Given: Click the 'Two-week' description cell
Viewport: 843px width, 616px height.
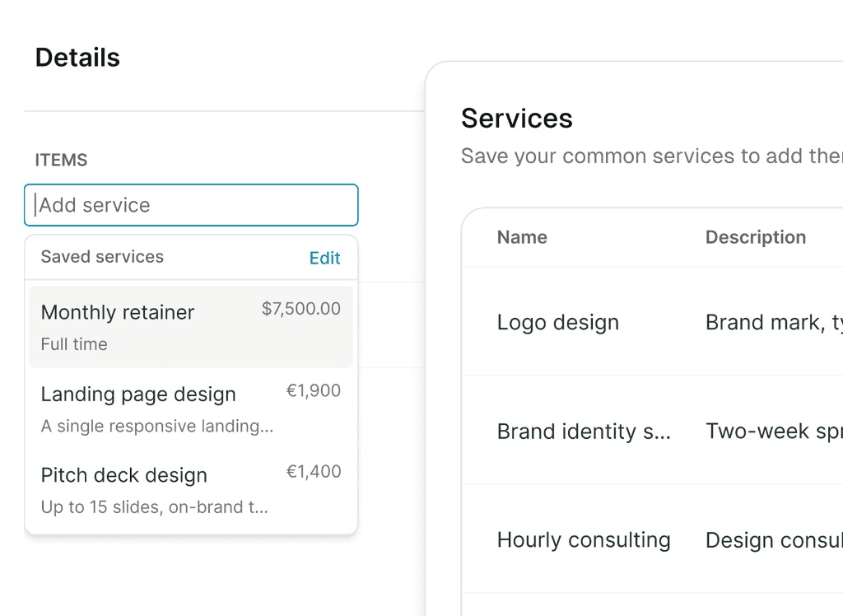Looking at the screenshot, I should (774, 431).
